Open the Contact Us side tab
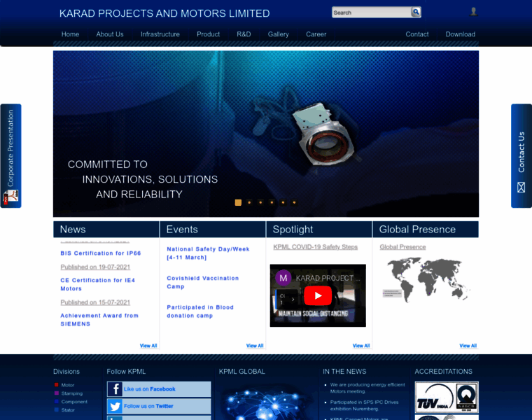 [x=521, y=155]
